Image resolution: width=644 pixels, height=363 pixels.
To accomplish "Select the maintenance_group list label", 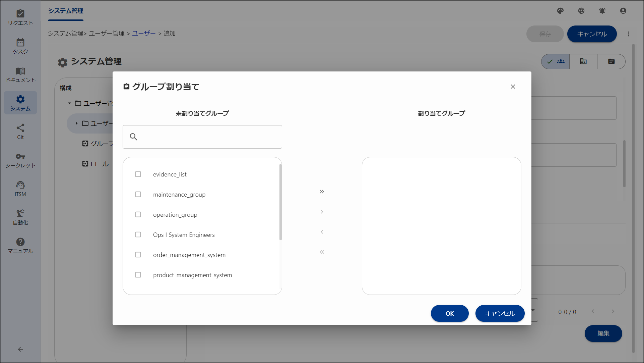I will click(x=179, y=195).
